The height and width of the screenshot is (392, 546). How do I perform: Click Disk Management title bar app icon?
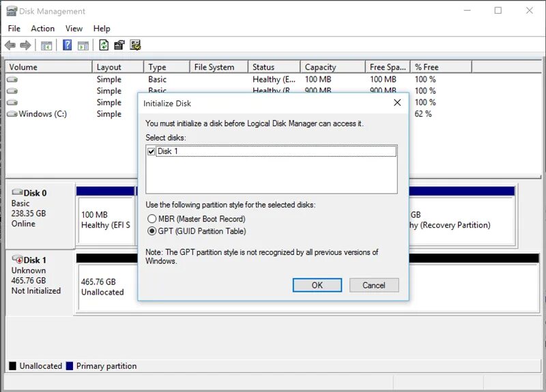[12, 11]
